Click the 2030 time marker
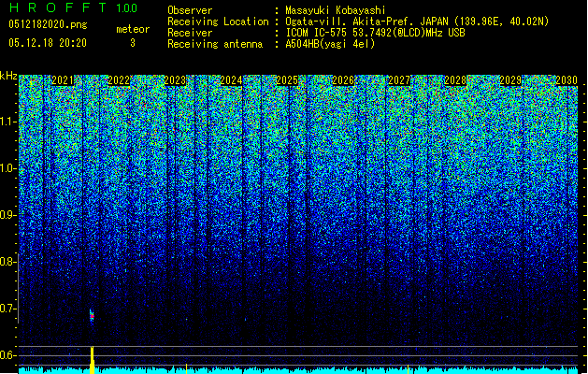 [566, 80]
